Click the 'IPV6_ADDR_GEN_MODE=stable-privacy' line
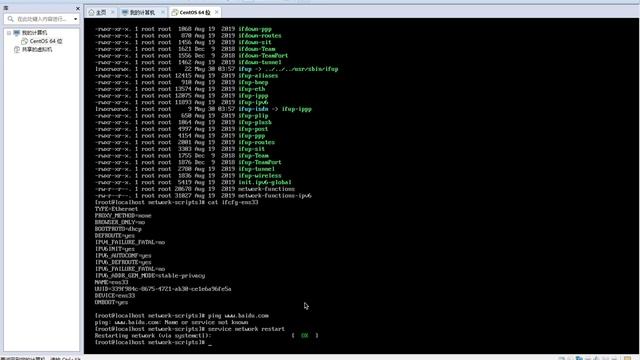The height and width of the screenshot is (360, 640). (150, 276)
